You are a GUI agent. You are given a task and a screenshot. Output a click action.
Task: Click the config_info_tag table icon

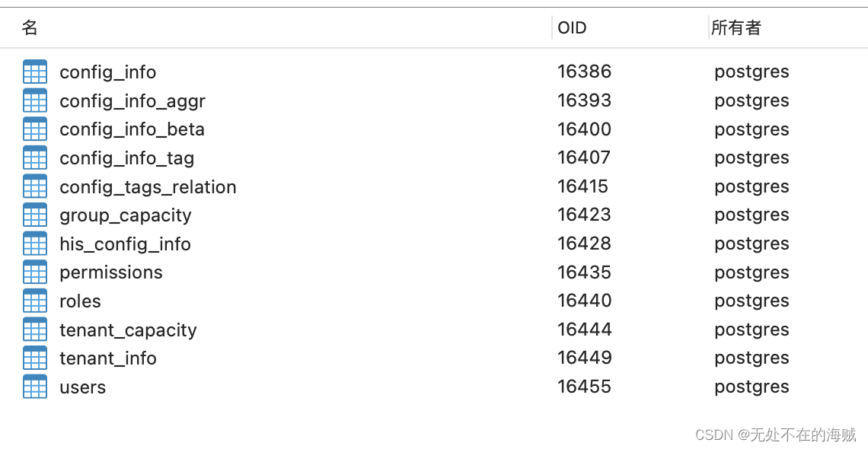pos(35,158)
